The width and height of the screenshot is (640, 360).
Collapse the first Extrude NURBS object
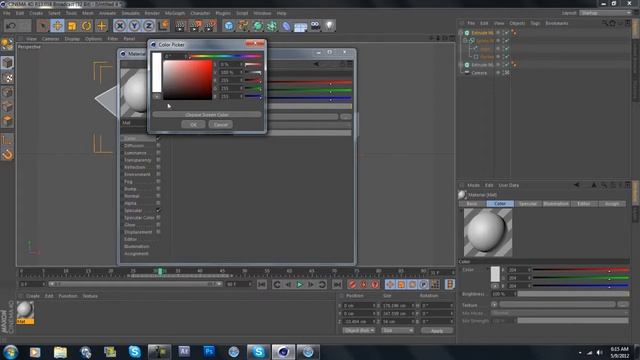(461, 33)
